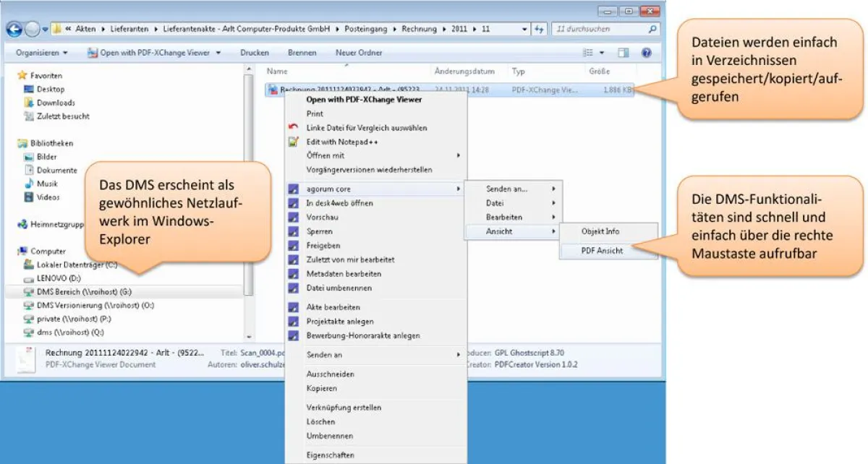This screenshot has width=868, height=464.
Task: Click the back navigation arrow
Action: pyautogui.click(x=14, y=30)
